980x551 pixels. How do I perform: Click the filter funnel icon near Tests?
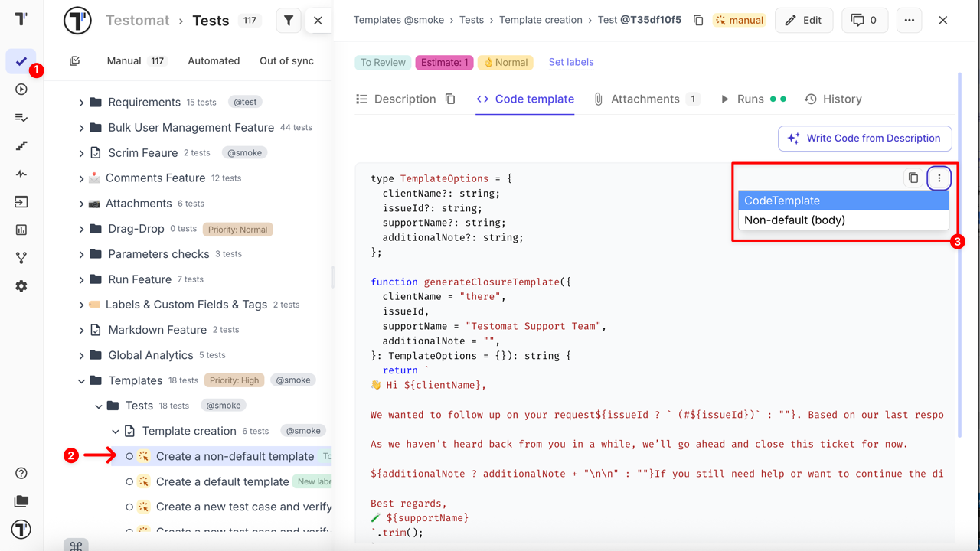tap(289, 21)
